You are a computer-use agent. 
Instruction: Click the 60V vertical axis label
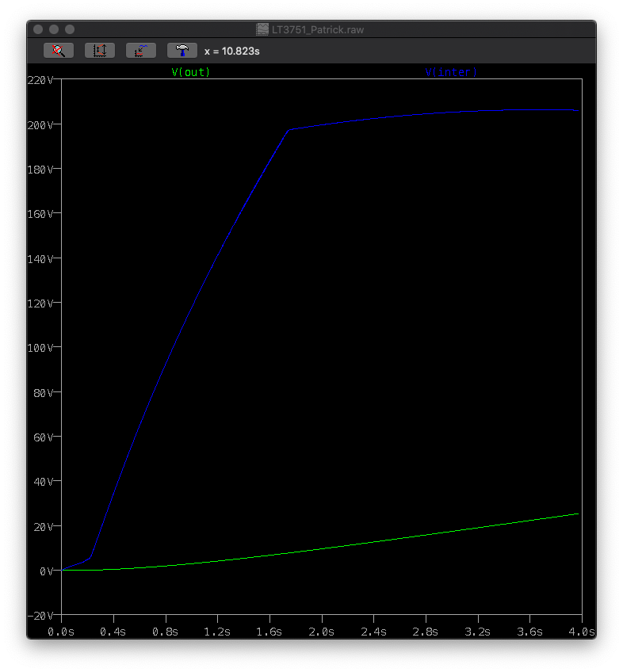click(44, 437)
